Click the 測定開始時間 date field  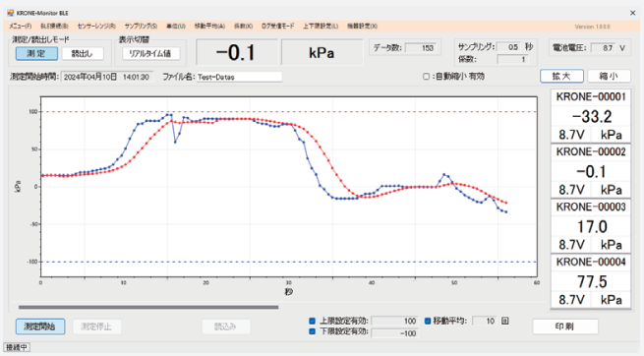click(x=107, y=77)
